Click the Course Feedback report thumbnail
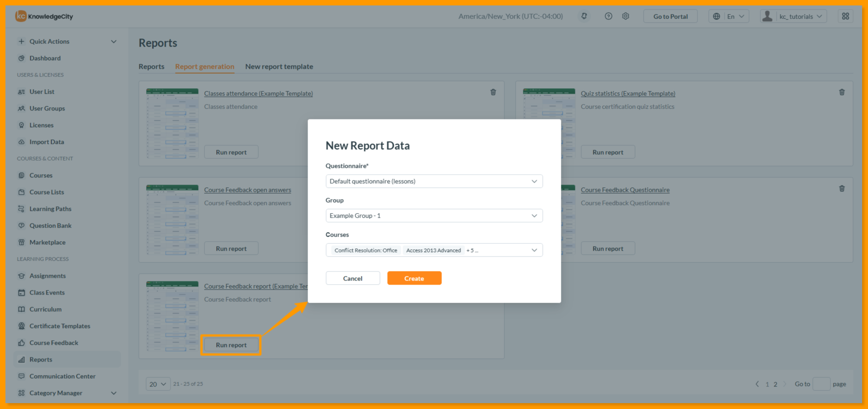The width and height of the screenshot is (868, 409). [172, 316]
